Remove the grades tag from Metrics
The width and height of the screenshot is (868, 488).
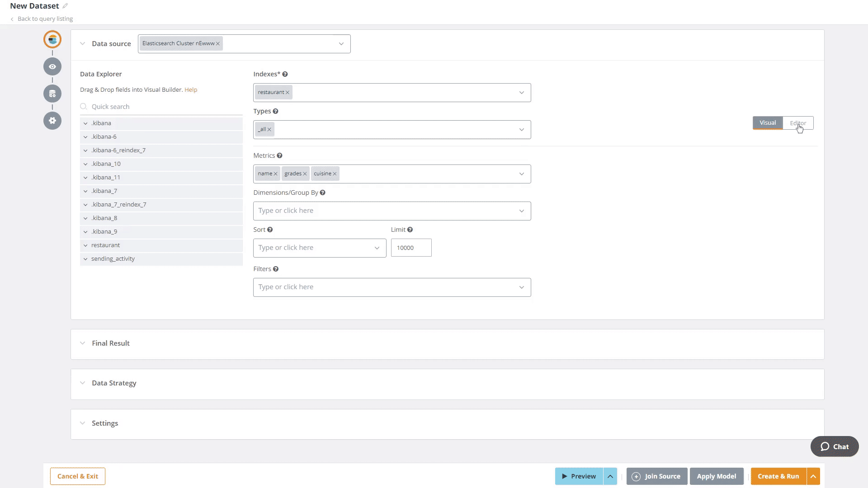click(305, 174)
